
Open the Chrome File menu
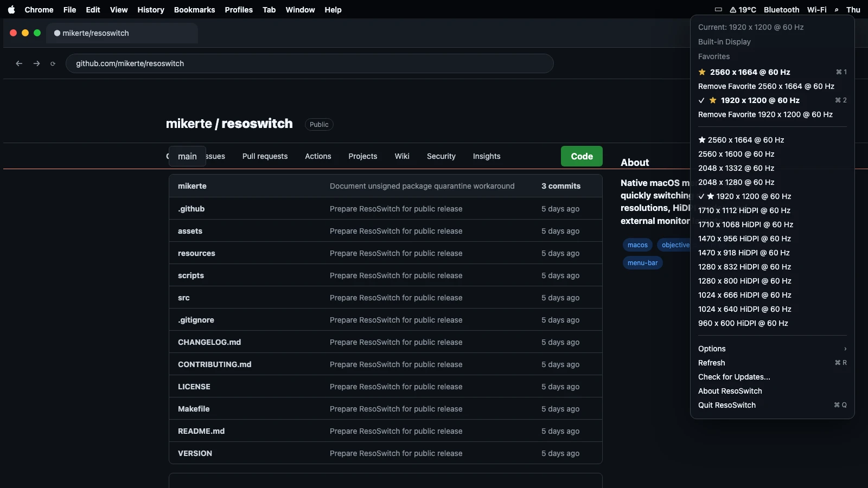pyautogui.click(x=69, y=10)
